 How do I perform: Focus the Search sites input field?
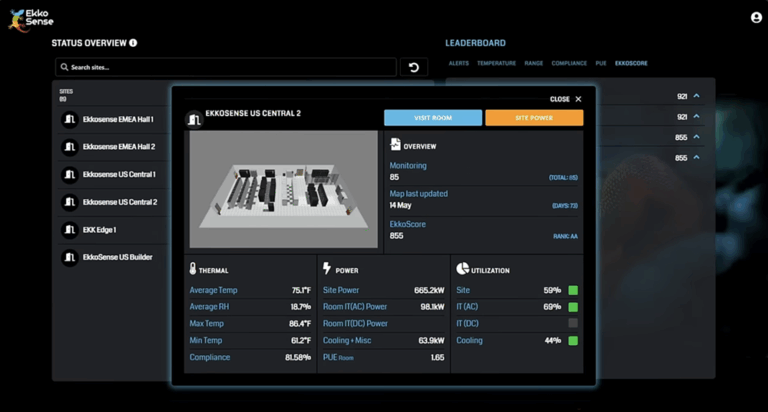226,67
